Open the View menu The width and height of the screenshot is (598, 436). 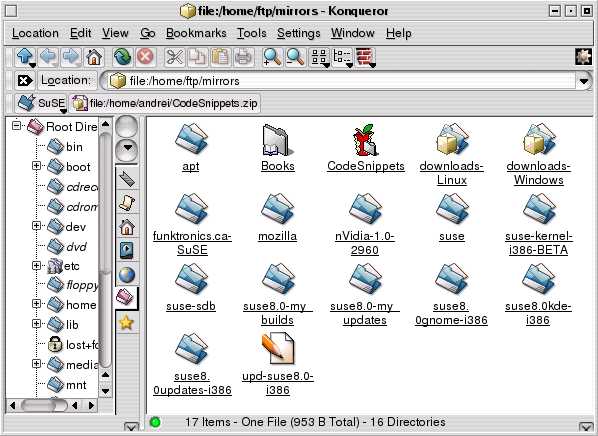coord(115,33)
